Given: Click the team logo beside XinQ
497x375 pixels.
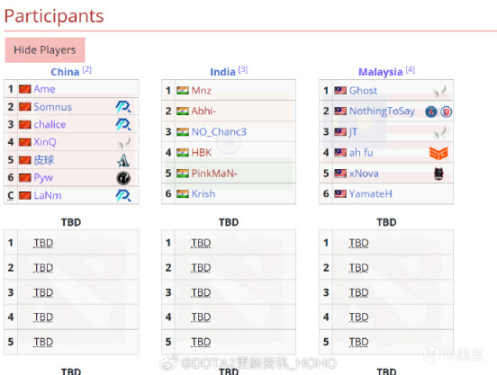Looking at the screenshot, I should point(125,143).
